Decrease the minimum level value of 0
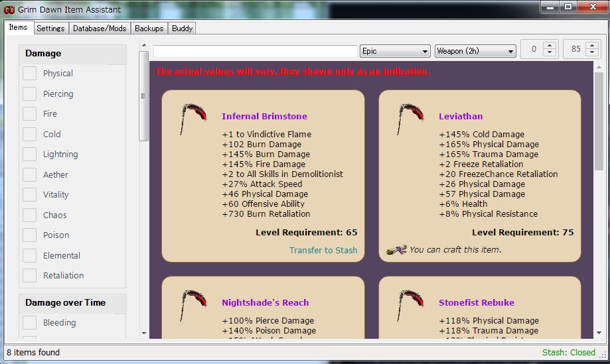This screenshot has width=610, height=364. click(x=550, y=52)
